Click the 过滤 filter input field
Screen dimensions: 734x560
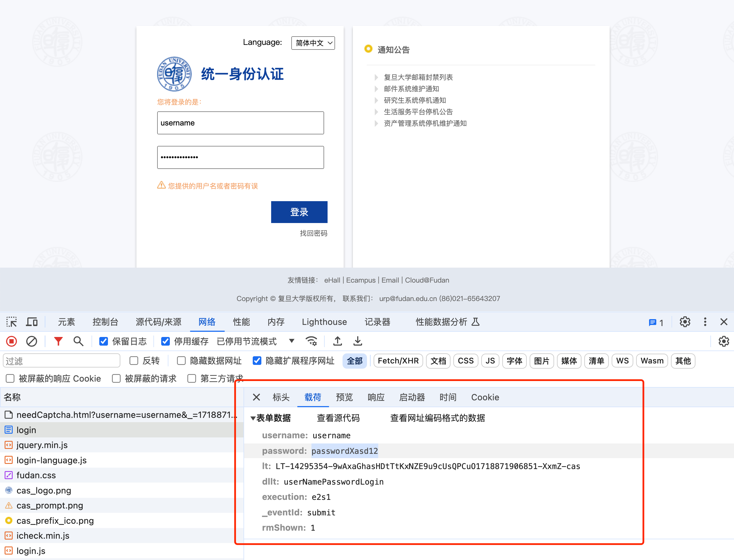click(62, 361)
